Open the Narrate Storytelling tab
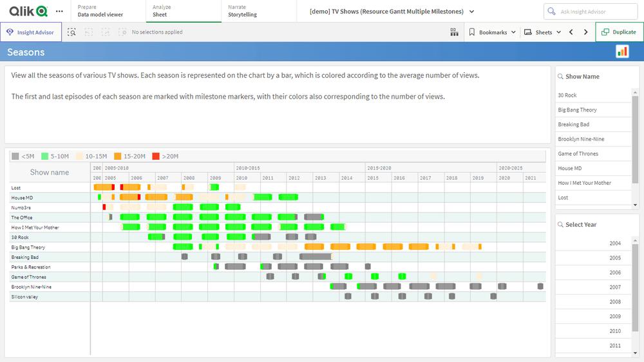644x362 pixels. click(242, 11)
